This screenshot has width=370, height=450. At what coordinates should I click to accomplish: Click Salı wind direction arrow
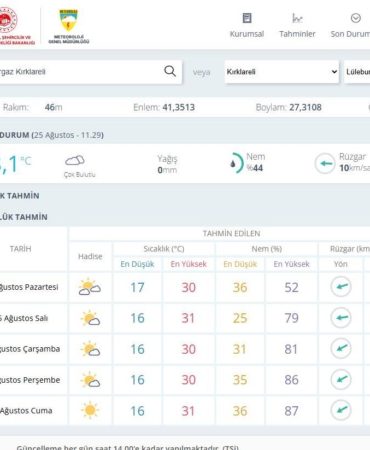(x=341, y=318)
